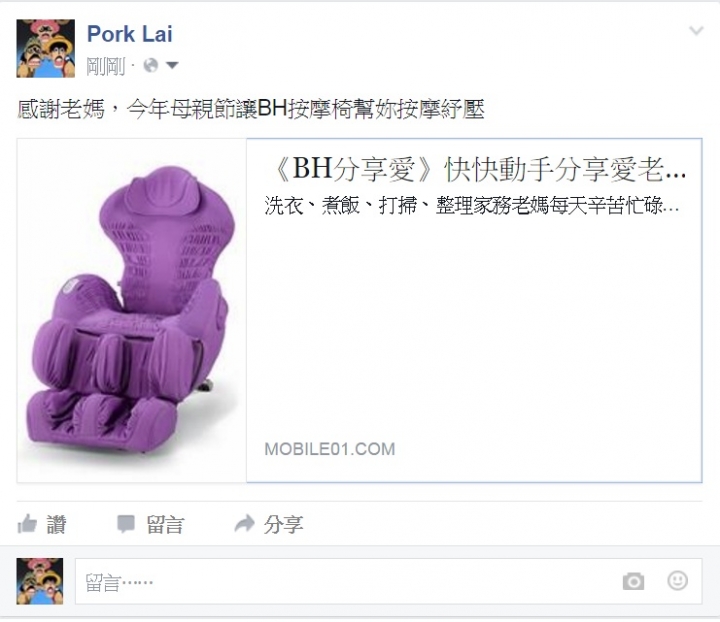Screen dimensions: 720x622
Task: Click the 留言 comment button text
Action: point(165,524)
